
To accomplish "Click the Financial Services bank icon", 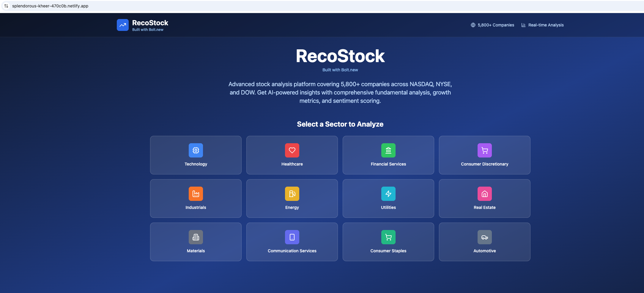I will tap(388, 150).
